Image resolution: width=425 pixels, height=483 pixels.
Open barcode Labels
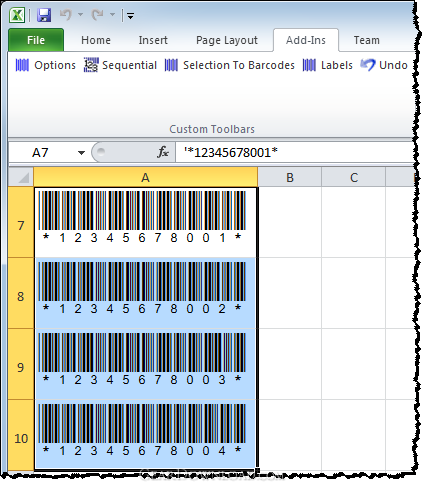(x=328, y=65)
